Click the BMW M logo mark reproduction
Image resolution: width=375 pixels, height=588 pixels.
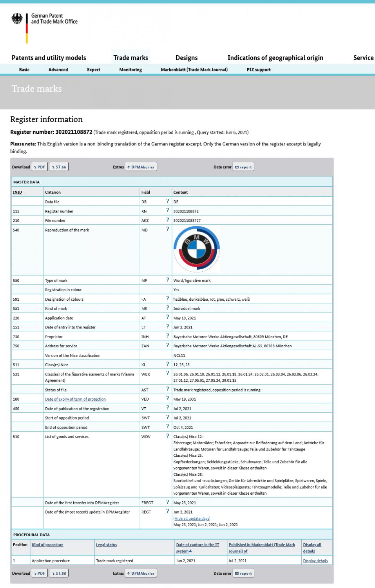coord(197,249)
